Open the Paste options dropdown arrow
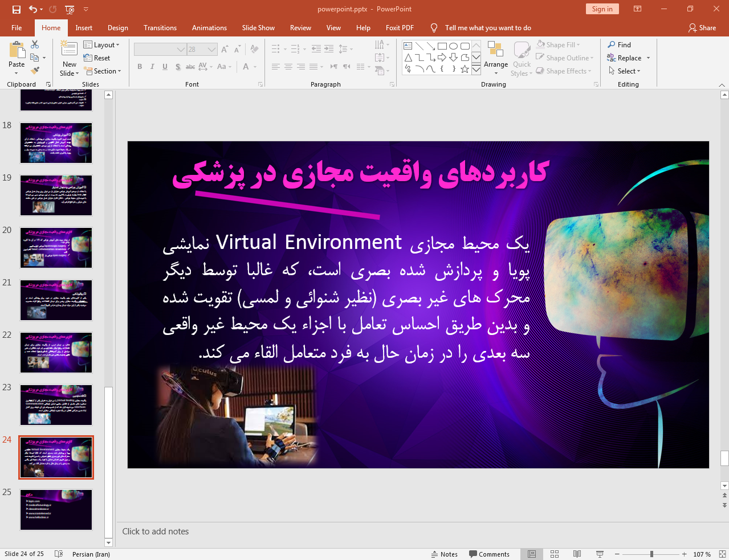Viewport: 729px width, 560px height. pyautogui.click(x=17, y=73)
